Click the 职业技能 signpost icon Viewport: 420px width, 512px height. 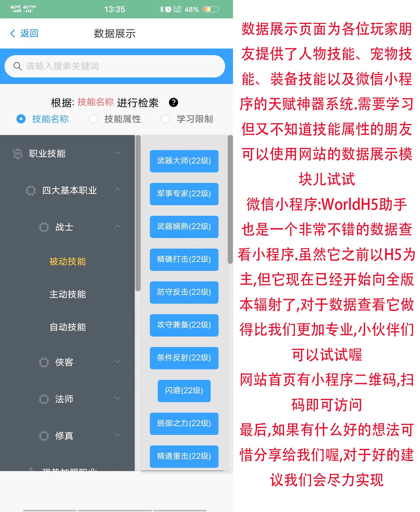[x=18, y=154]
